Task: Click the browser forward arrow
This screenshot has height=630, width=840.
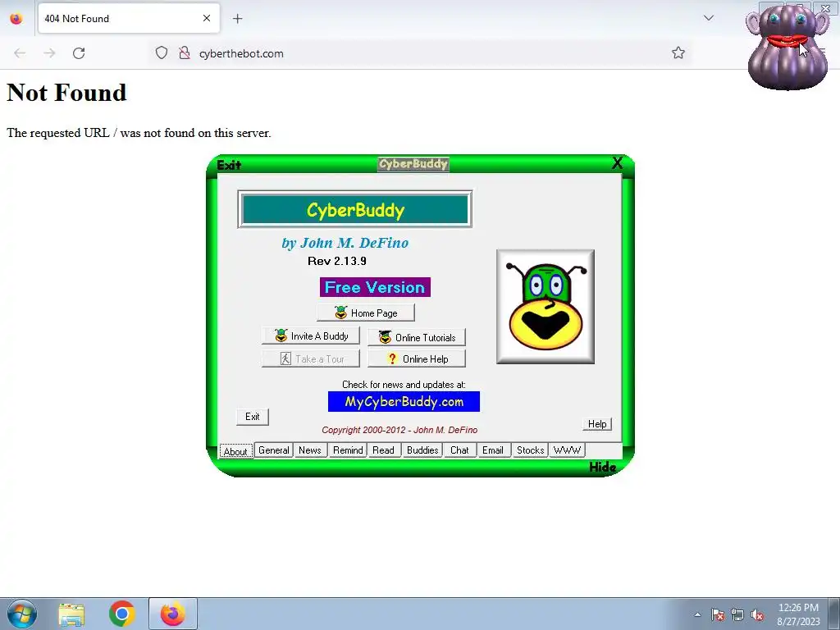Action: [x=49, y=53]
